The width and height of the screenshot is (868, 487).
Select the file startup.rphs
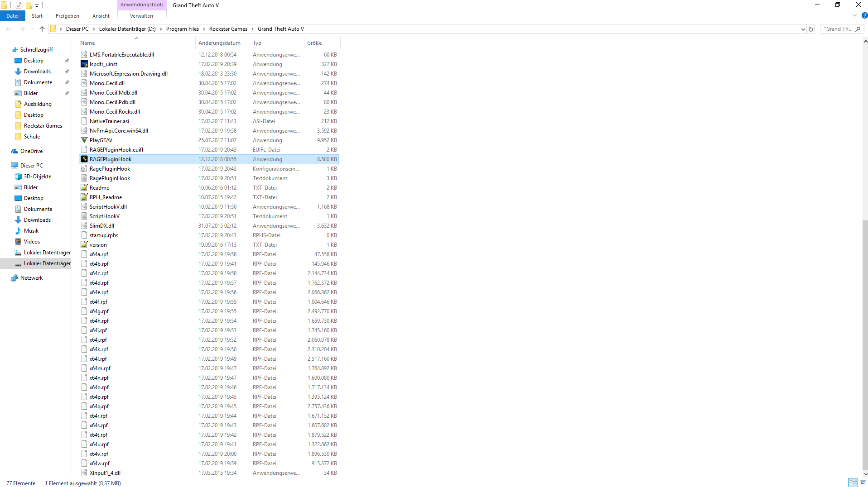coord(209,235)
